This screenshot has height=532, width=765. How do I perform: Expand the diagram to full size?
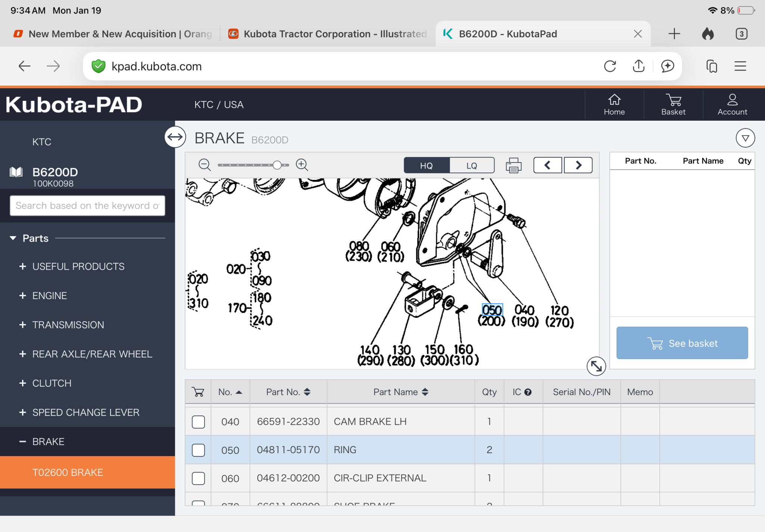point(596,366)
